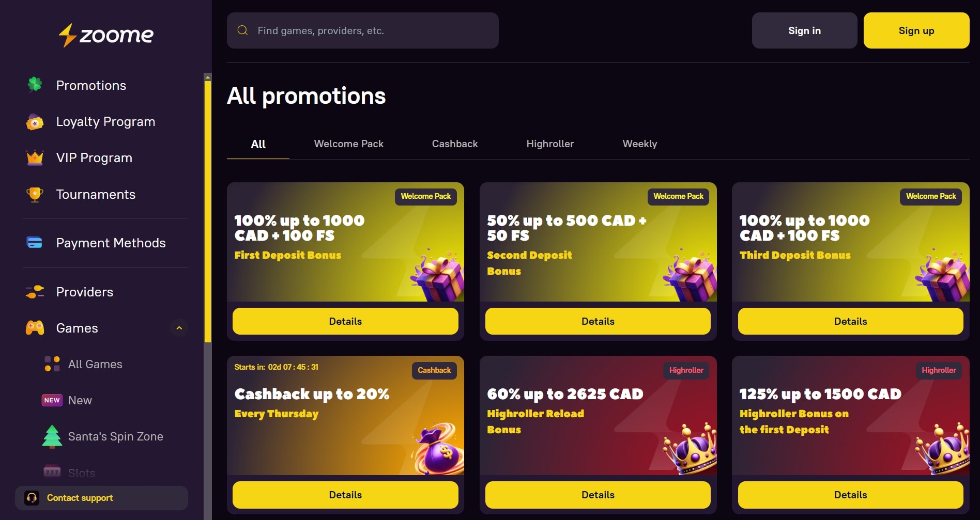Click the Santa's Spin Zone tree icon
This screenshot has height=520, width=980.
click(52, 436)
